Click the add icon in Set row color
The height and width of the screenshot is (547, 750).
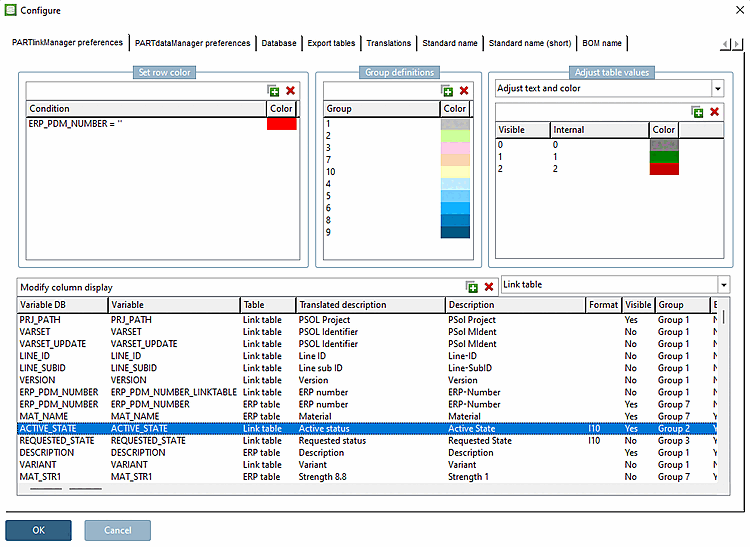point(273,90)
